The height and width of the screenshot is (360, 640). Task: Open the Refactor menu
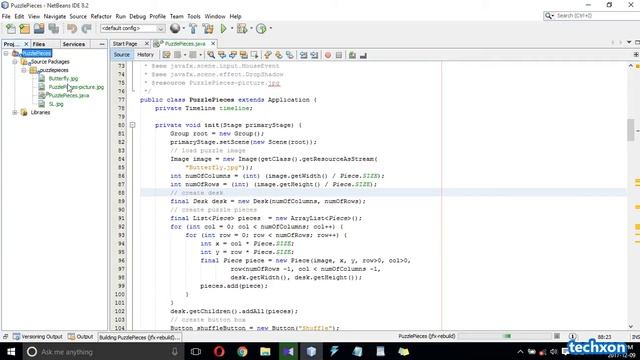click(101, 16)
